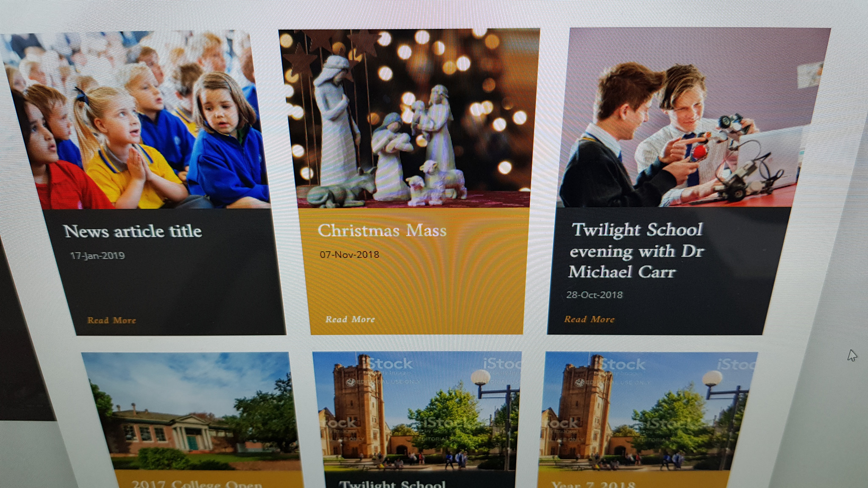Select clock tower photo above Year 7 2018
868x488 pixels.
click(x=648, y=411)
